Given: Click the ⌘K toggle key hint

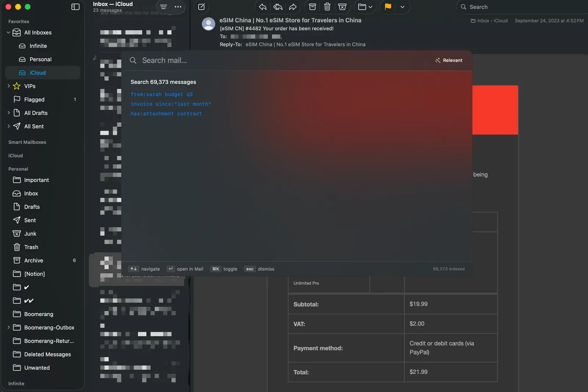Looking at the screenshot, I should pos(216,269).
